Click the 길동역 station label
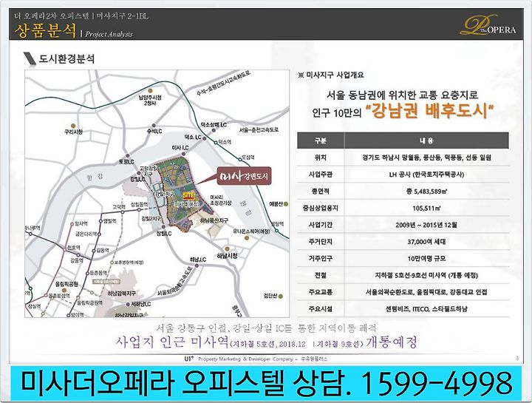 tap(103, 250)
